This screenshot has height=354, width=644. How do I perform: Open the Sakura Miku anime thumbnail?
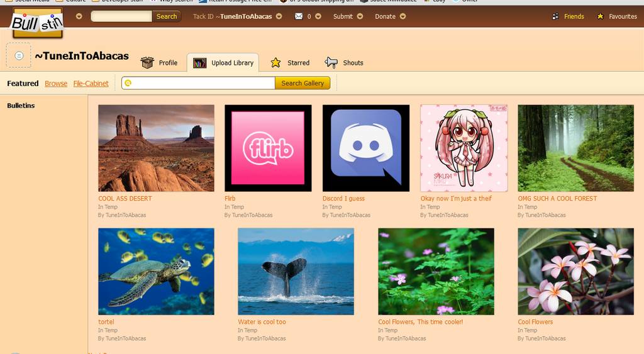pos(464,148)
